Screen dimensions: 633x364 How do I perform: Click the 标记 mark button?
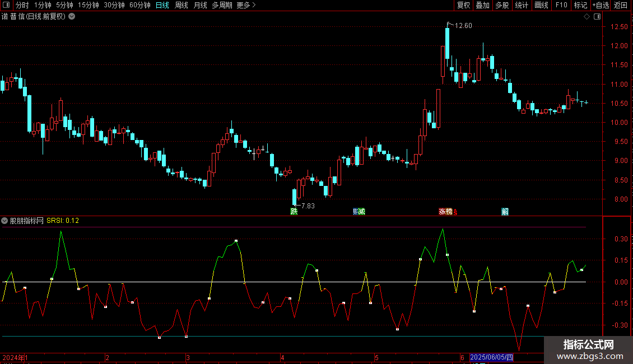click(x=580, y=5)
